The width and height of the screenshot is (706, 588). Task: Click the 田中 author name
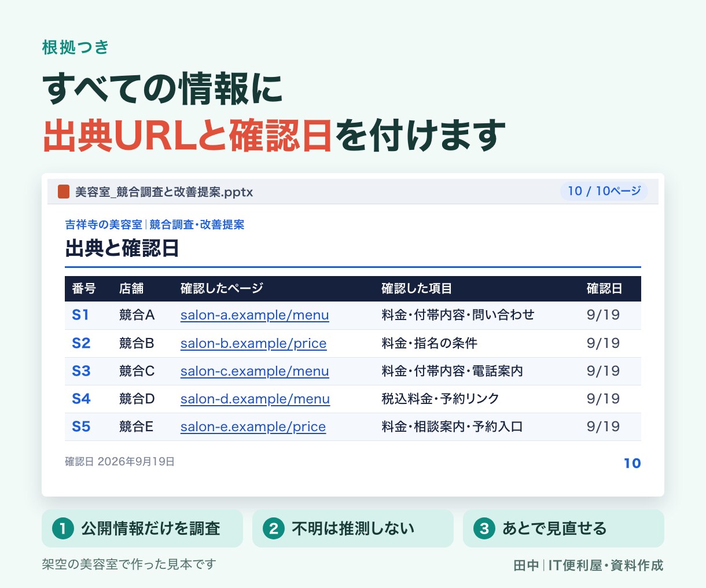click(526, 565)
